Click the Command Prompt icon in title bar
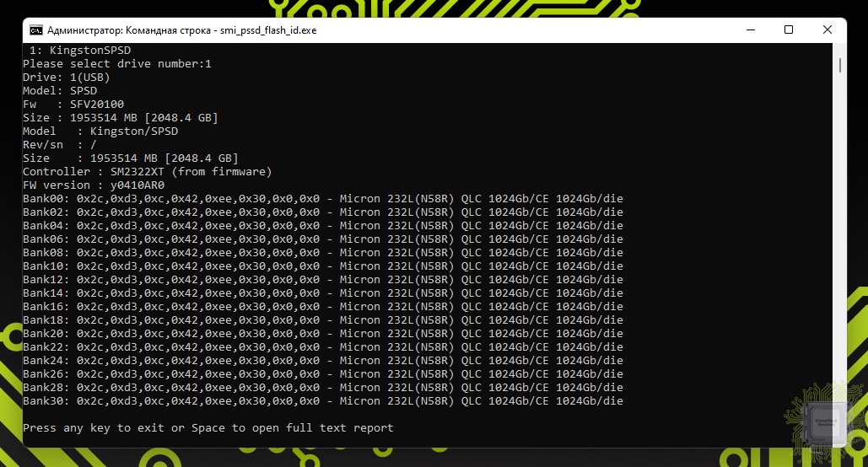 tap(36, 30)
